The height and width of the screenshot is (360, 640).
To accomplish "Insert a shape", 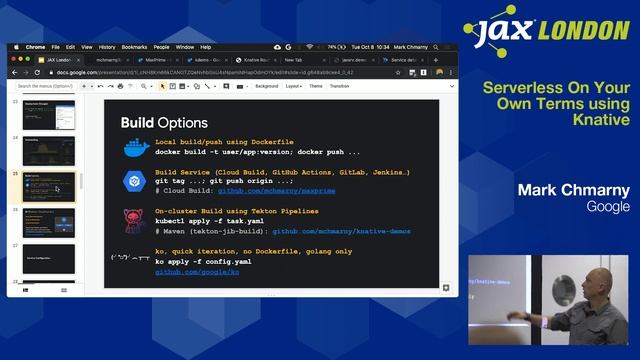I will pos(197,86).
